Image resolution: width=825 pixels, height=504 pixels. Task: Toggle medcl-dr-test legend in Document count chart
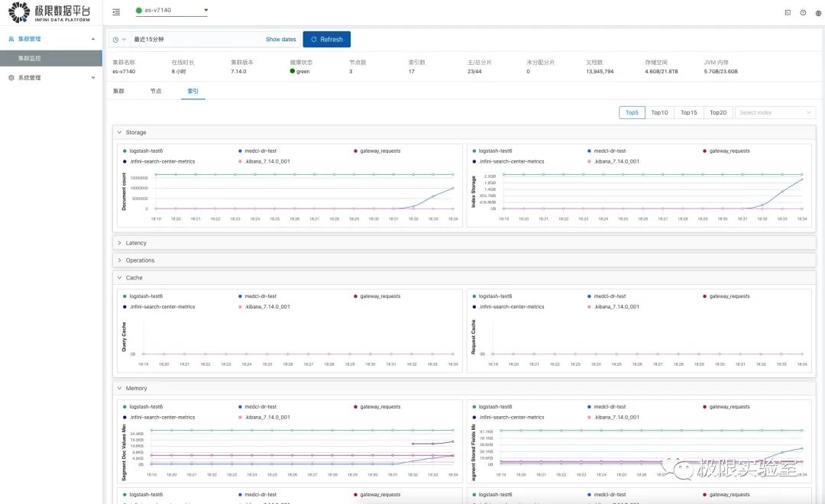pos(257,151)
